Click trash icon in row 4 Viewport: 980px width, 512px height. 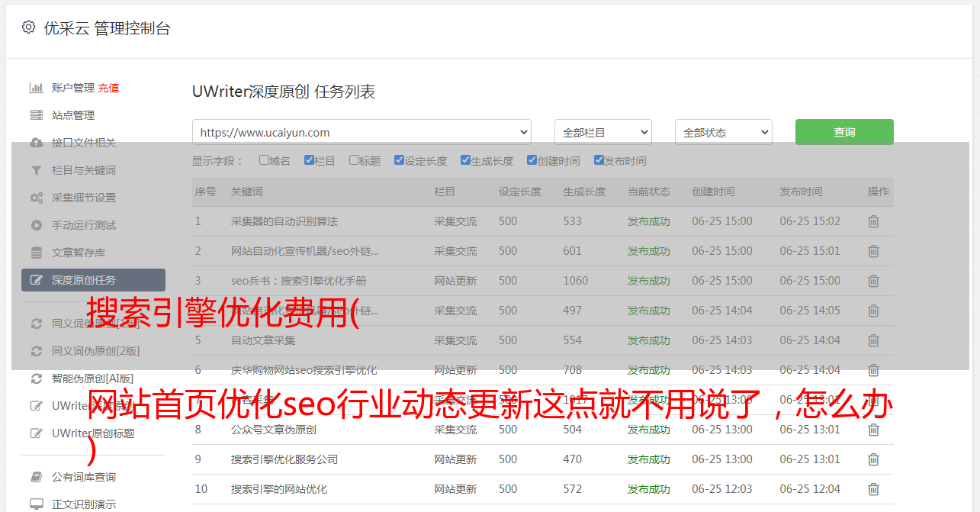(873, 311)
